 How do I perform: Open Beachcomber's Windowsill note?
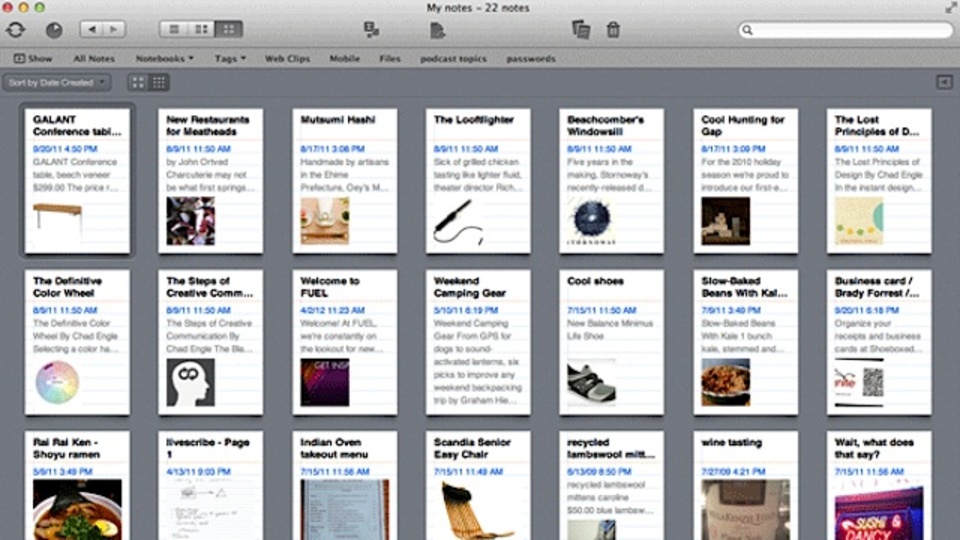point(611,181)
